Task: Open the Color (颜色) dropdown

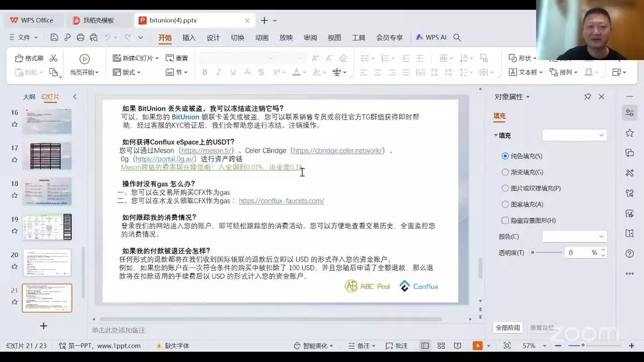Action: [x=575, y=237]
